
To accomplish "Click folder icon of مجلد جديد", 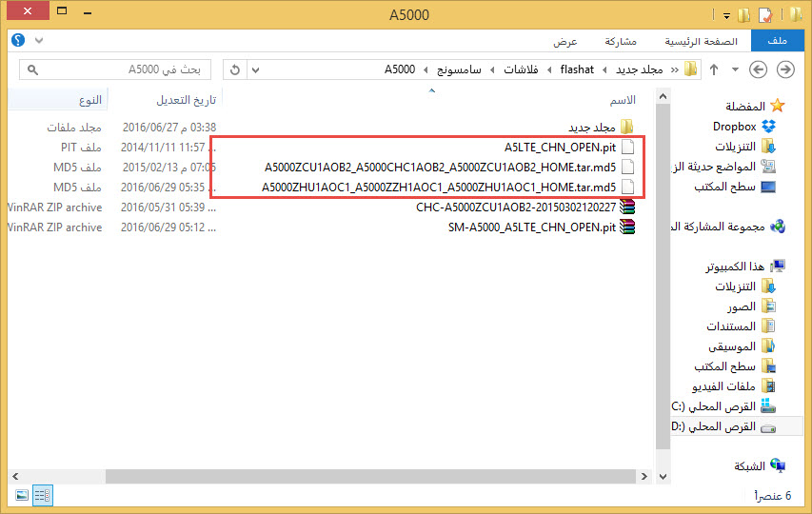I will (x=627, y=127).
